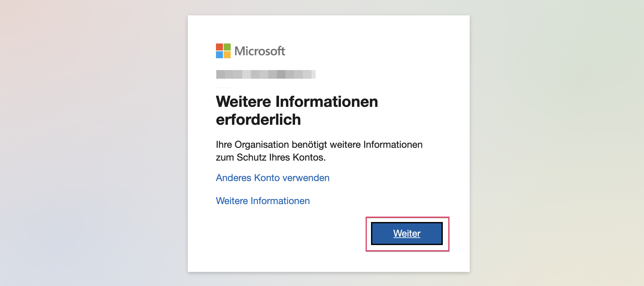644x286 pixels.
Task: Click the yellow square in Microsoft logo
Action: [227, 55]
